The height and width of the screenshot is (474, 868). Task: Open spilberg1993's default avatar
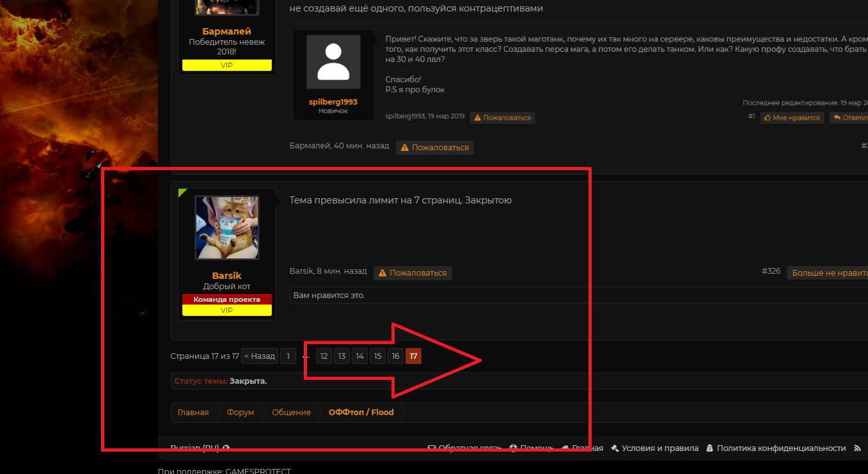point(333,62)
